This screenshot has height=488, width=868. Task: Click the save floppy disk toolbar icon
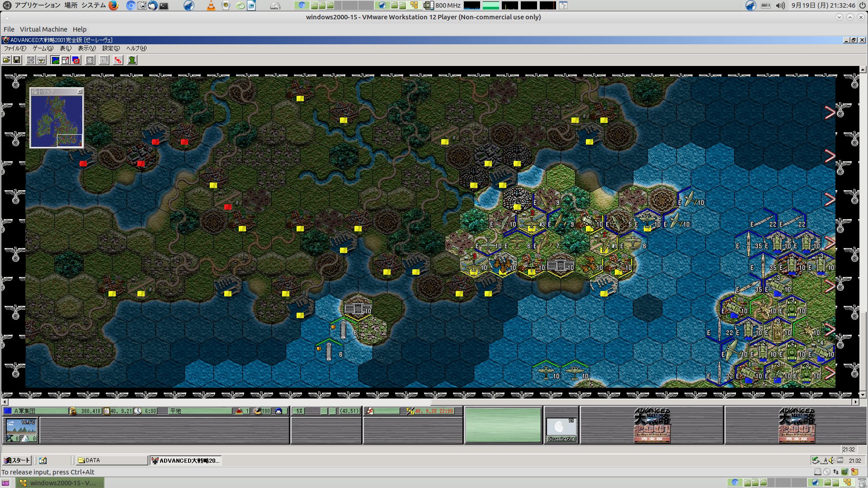[x=17, y=60]
